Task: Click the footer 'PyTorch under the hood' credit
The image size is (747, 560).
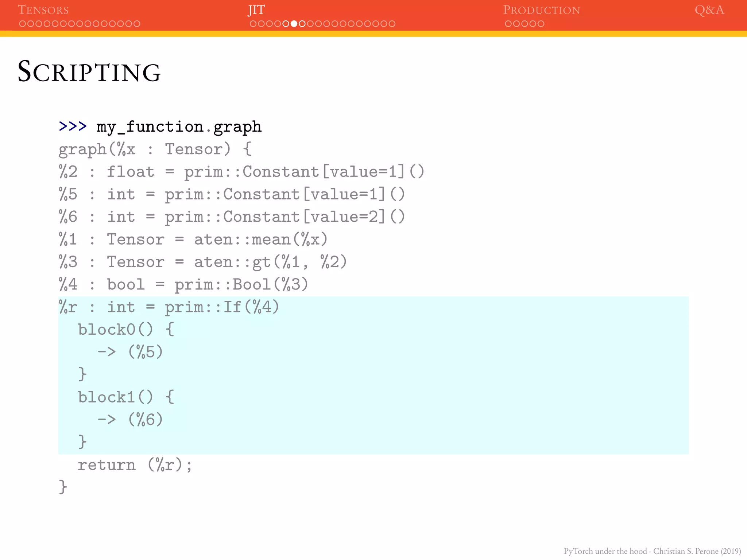Action: point(652,551)
